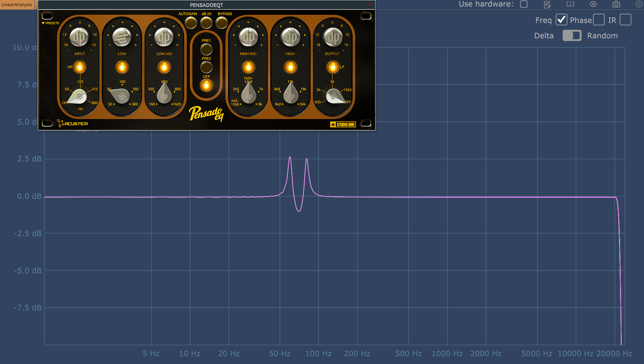Toggle the Delta/Random switch

click(x=572, y=36)
